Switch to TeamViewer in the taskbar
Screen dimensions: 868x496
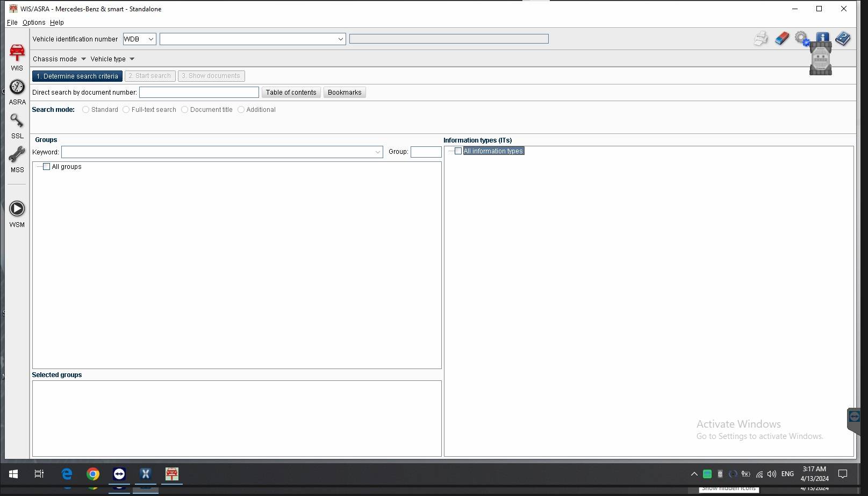click(x=119, y=474)
